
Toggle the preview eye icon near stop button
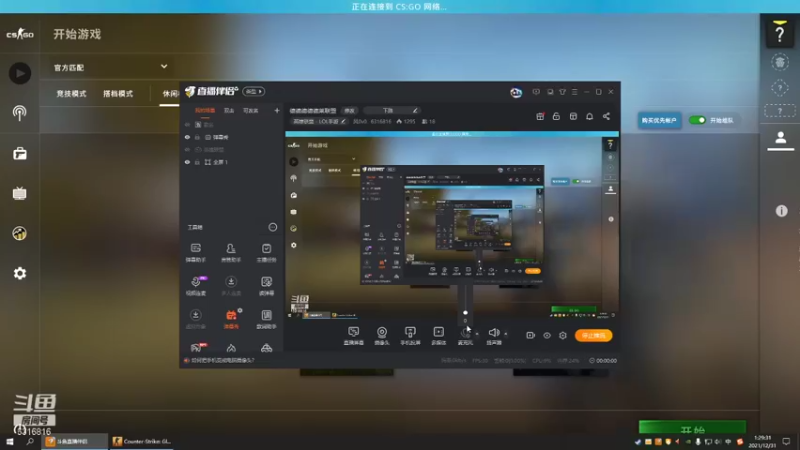click(x=546, y=335)
